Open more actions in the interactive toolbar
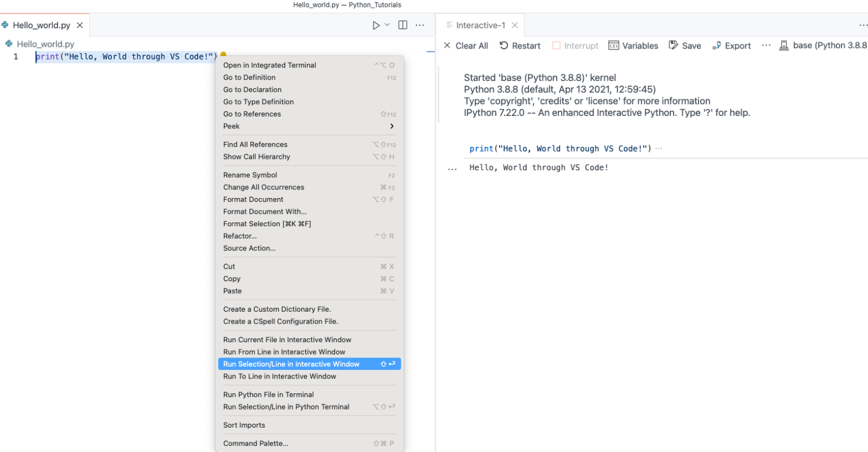The width and height of the screenshot is (868, 452). click(766, 45)
